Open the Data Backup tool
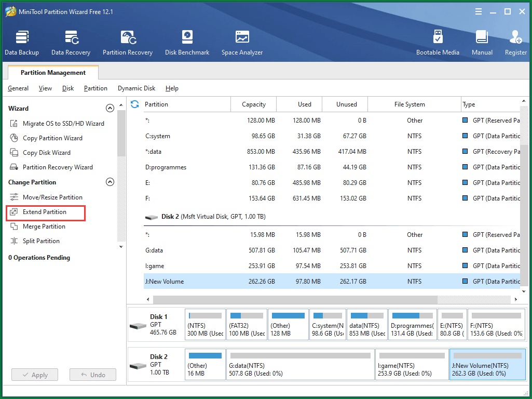 click(x=22, y=43)
